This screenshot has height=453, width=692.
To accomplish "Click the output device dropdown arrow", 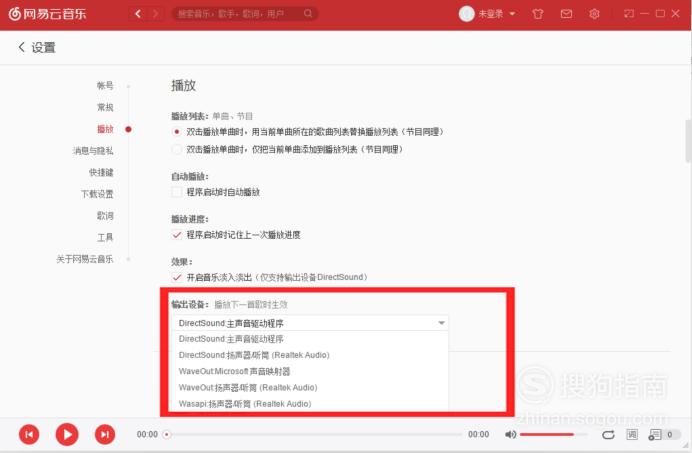I will [441, 323].
